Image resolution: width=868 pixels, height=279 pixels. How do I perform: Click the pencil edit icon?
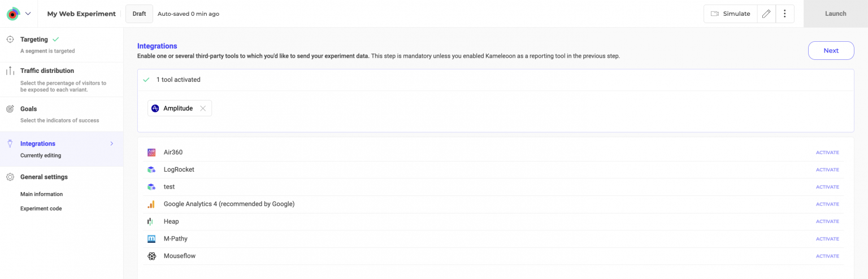point(766,14)
